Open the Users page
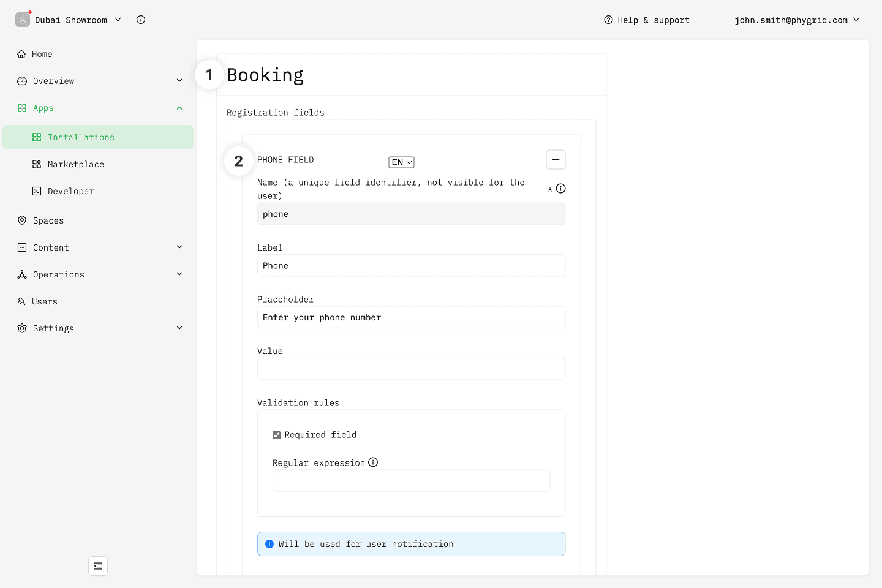 pyautogui.click(x=44, y=301)
